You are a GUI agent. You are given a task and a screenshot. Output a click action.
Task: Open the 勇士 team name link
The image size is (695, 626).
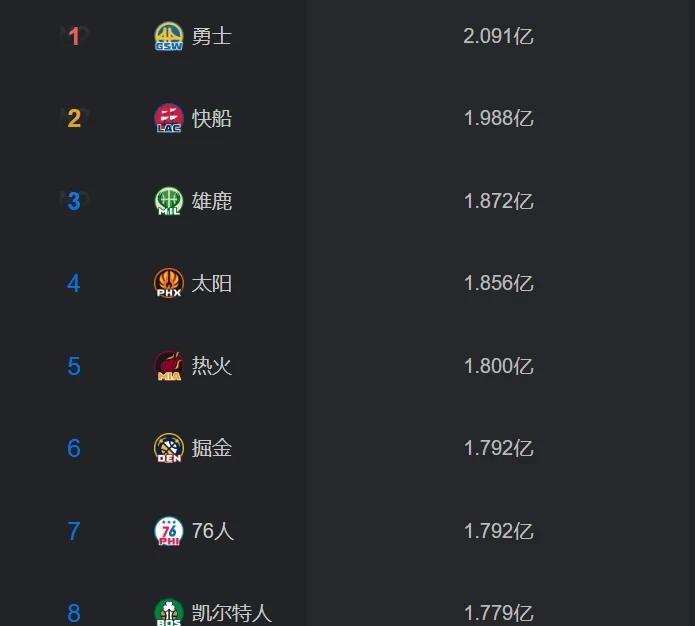tap(211, 36)
